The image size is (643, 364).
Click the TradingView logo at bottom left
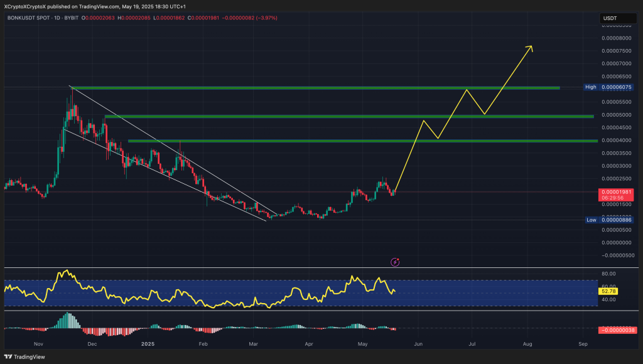click(24, 356)
